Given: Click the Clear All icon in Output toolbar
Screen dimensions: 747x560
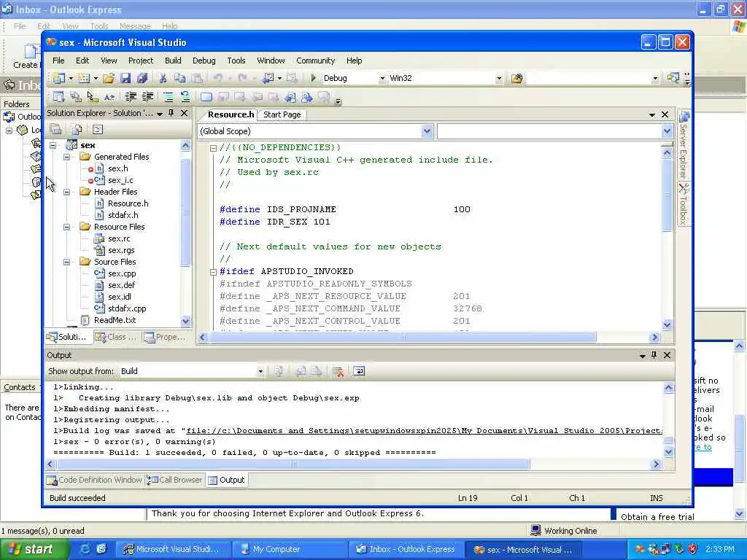Looking at the screenshot, I should [x=338, y=371].
